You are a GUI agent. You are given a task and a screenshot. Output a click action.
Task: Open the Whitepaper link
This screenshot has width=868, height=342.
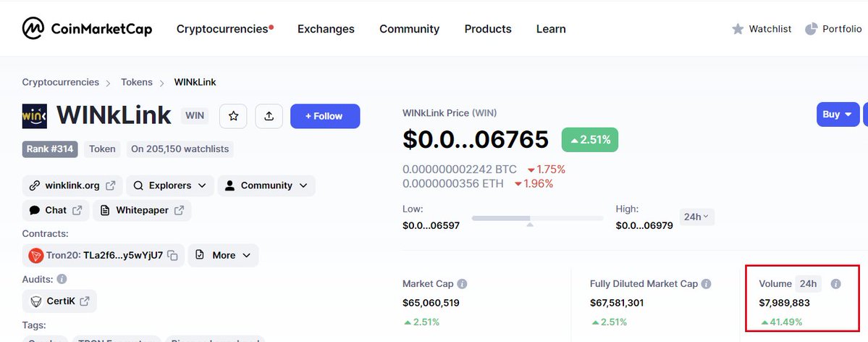tap(142, 210)
